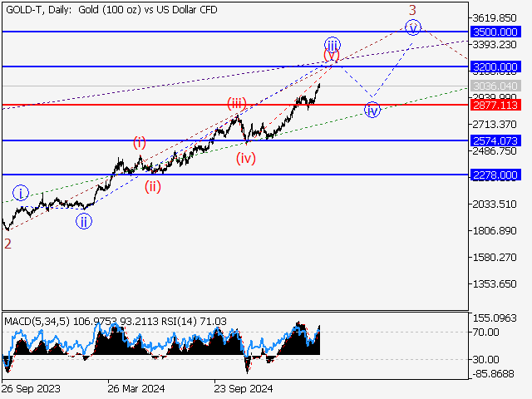Click the red (iv) wave label
This screenshot has height=399, width=532.
pos(244,159)
